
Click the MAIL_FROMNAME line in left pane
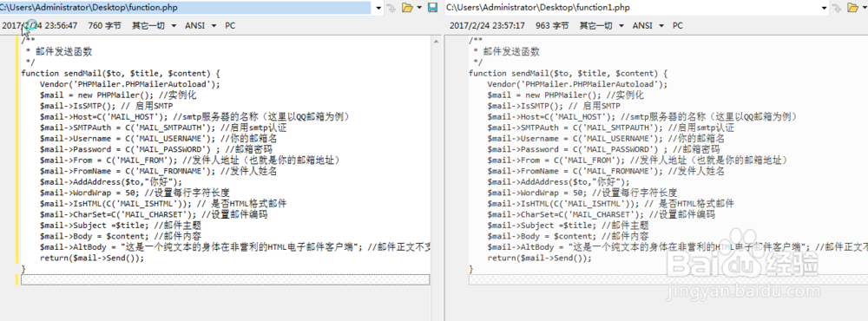click(x=158, y=171)
